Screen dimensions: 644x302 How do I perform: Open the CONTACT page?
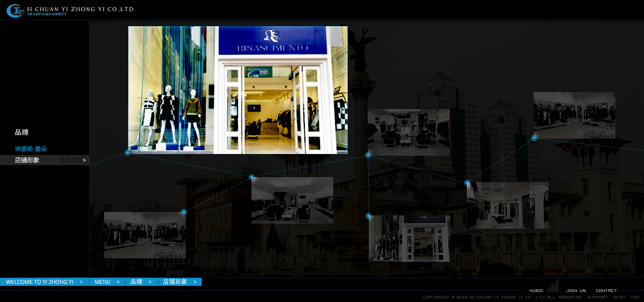606,290
